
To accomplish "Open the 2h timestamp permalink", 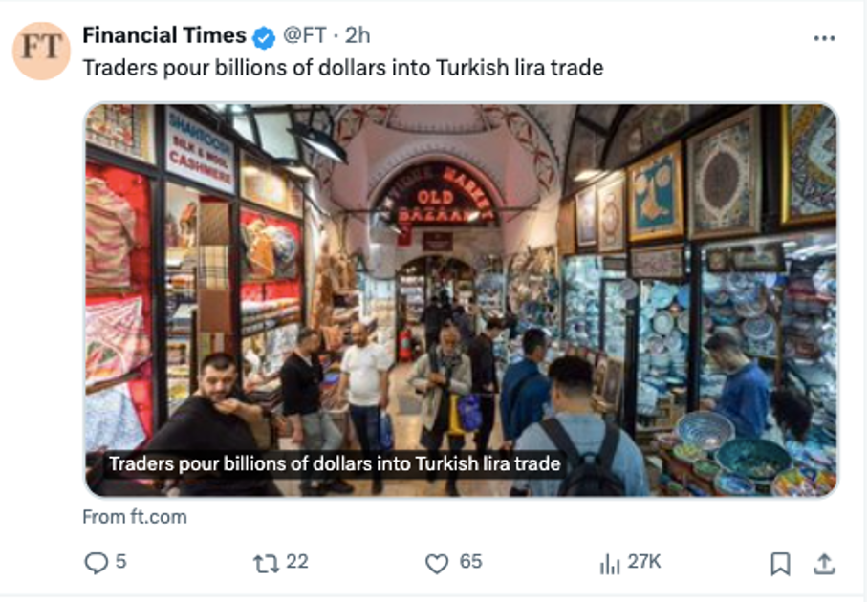I will pyautogui.click(x=358, y=35).
